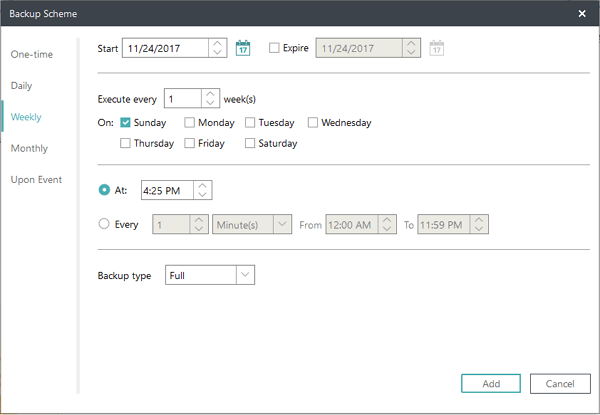Select the Every radio button
The width and height of the screenshot is (600, 415).
[104, 224]
